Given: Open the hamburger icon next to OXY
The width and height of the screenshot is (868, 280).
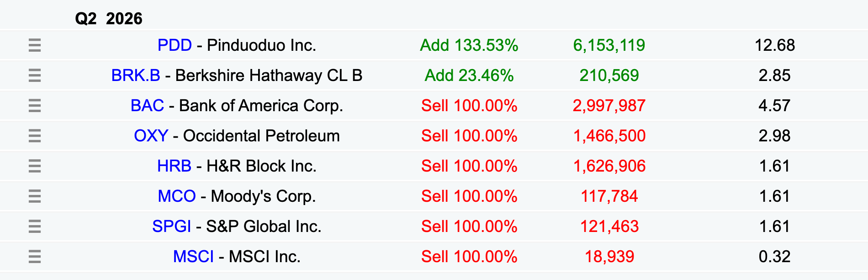Looking at the screenshot, I should (x=35, y=136).
